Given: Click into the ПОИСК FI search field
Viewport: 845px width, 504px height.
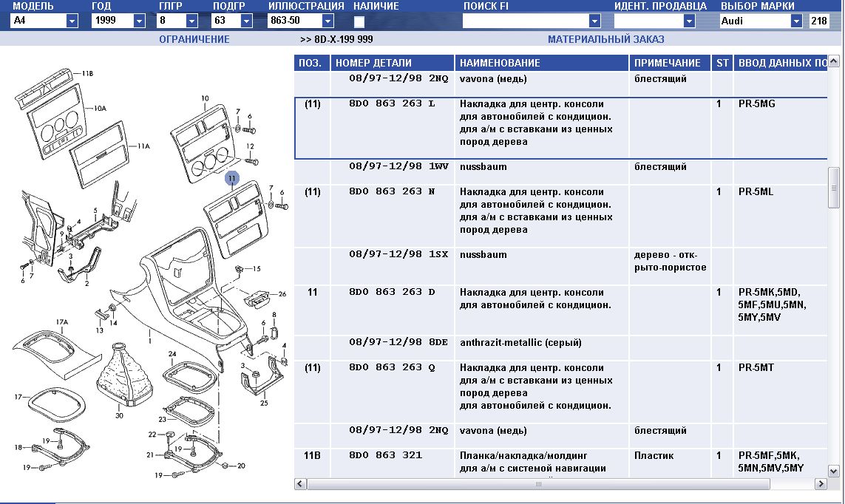Looking at the screenshot, I should (x=526, y=21).
